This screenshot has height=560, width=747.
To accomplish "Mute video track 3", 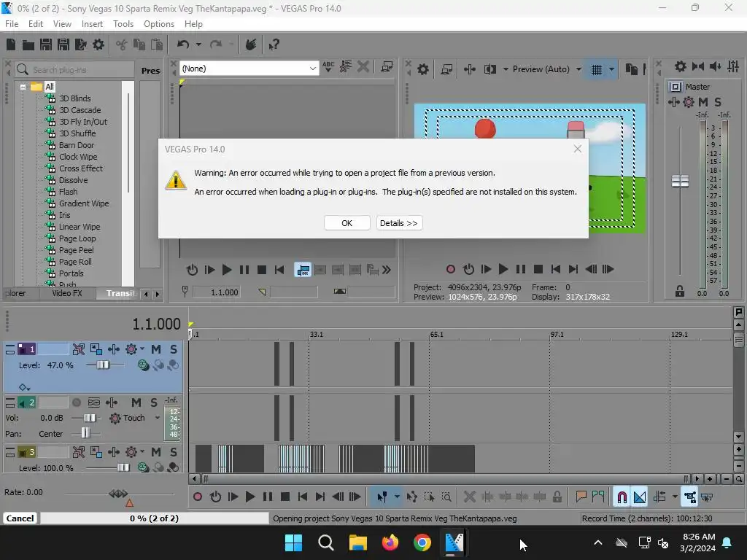I will click(x=156, y=452).
